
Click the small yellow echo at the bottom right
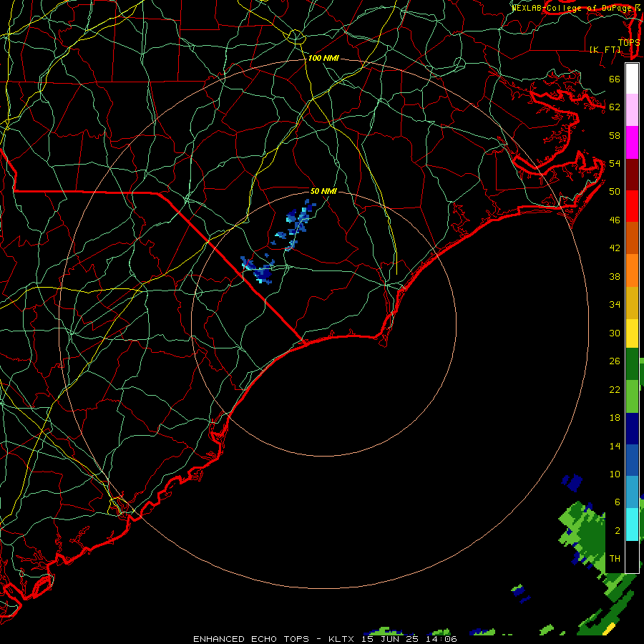click(x=610, y=628)
